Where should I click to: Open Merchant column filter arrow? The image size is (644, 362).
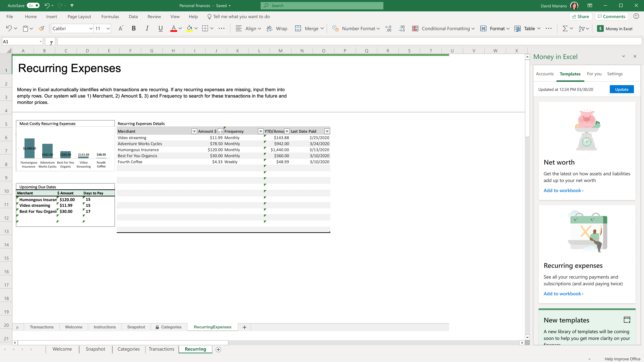(x=194, y=131)
